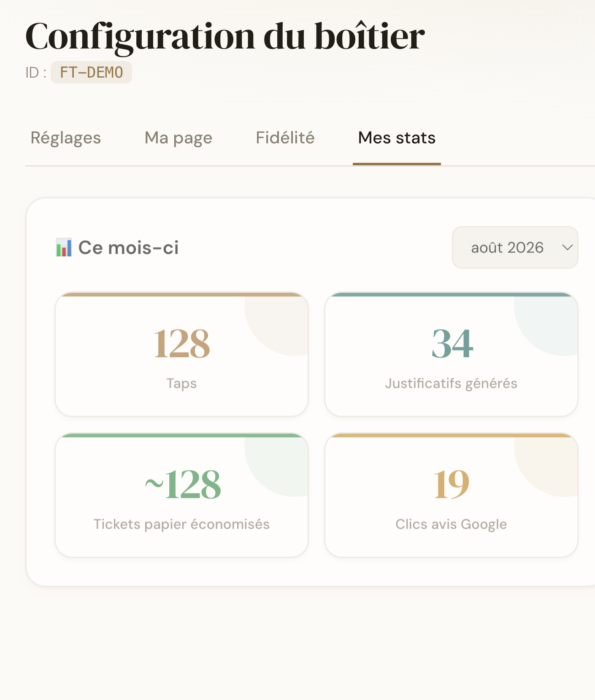Select the Mes stats tab

(397, 138)
